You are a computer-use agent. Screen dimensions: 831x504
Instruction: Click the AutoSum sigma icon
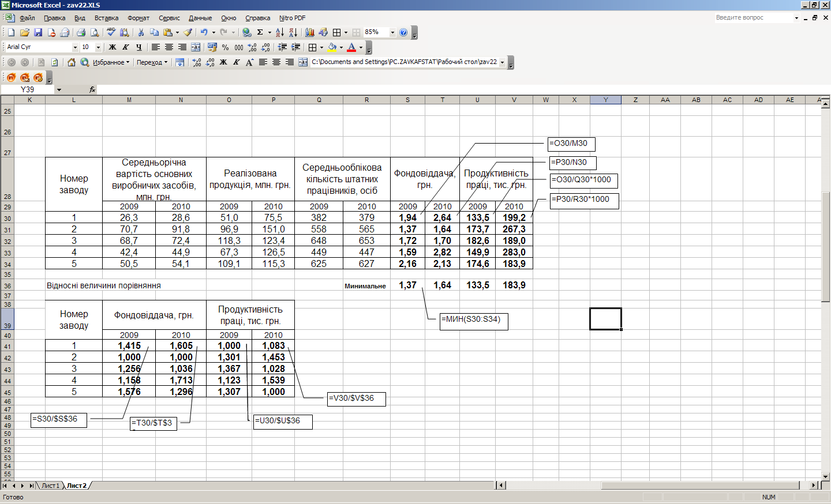tap(260, 33)
